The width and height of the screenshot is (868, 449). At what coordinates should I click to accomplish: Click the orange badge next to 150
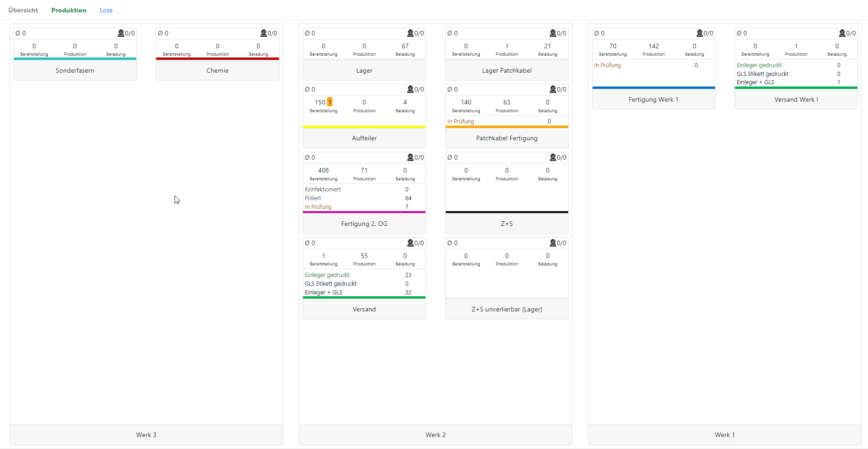tap(330, 102)
